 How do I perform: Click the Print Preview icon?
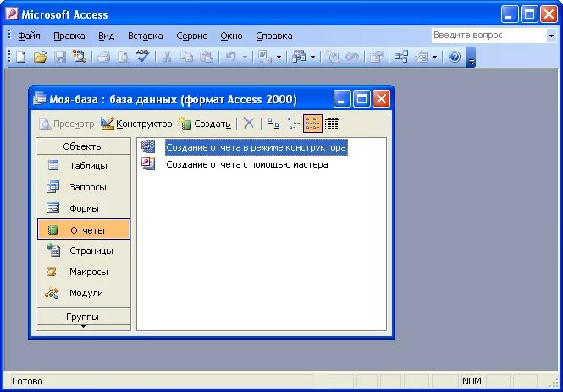click(123, 57)
